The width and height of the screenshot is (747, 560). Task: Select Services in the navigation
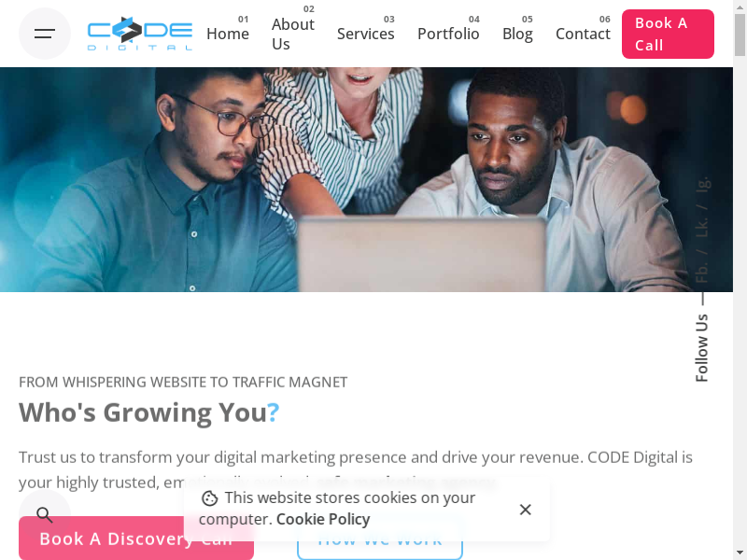click(x=365, y=34)
